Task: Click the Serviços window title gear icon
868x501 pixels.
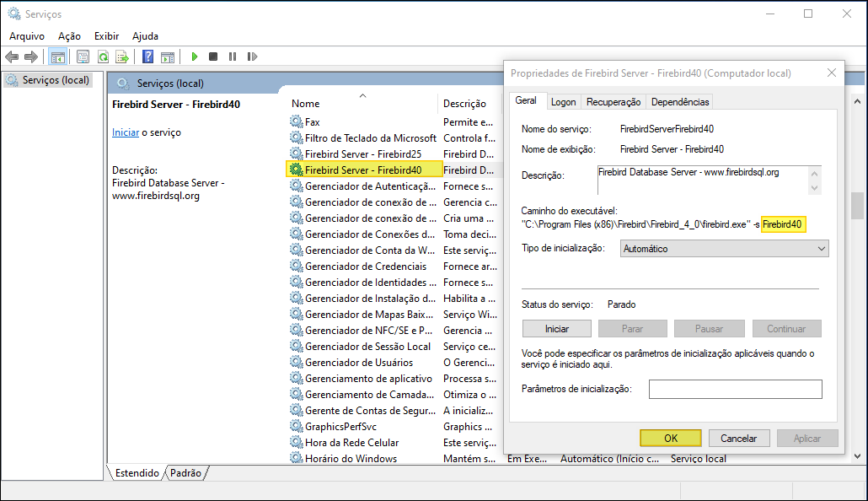Action: (x=13, y=13)
